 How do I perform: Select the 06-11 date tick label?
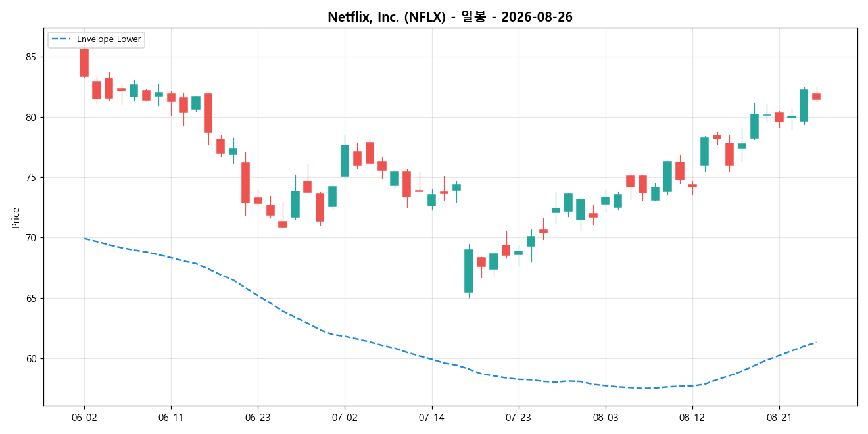click(x=171, y=418)
